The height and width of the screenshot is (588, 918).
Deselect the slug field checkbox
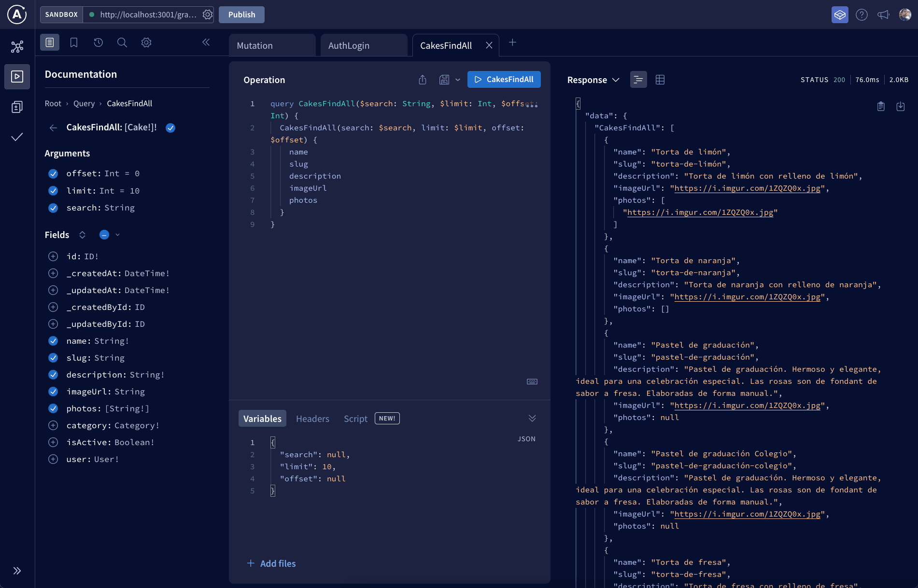click(53, 358)
